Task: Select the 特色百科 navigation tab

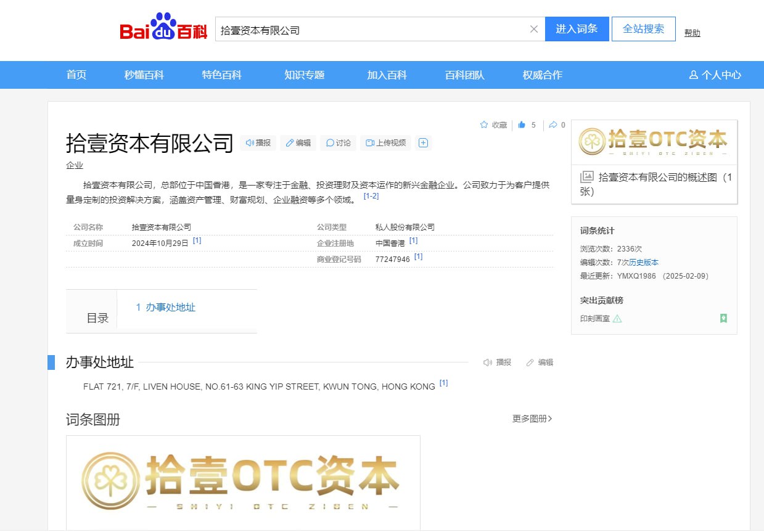Action: [222, 75]
